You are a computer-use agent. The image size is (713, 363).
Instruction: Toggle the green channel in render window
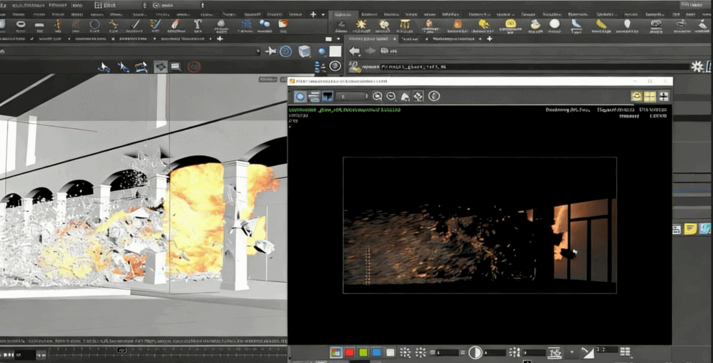[x=363, y=353]
